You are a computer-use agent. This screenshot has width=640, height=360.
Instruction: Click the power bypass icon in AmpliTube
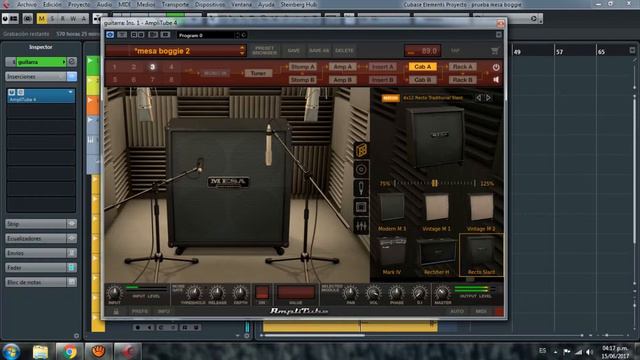(496, 67)
